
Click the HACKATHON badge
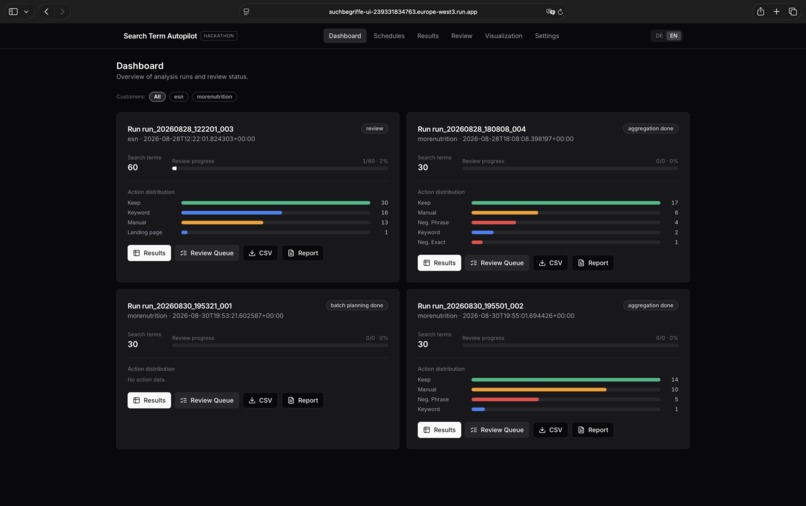tap(219, 36)
